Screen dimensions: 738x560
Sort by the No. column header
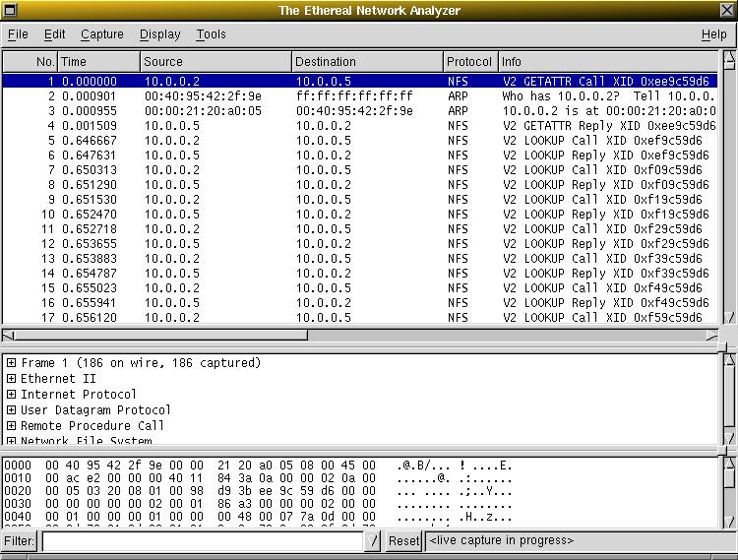31,62
